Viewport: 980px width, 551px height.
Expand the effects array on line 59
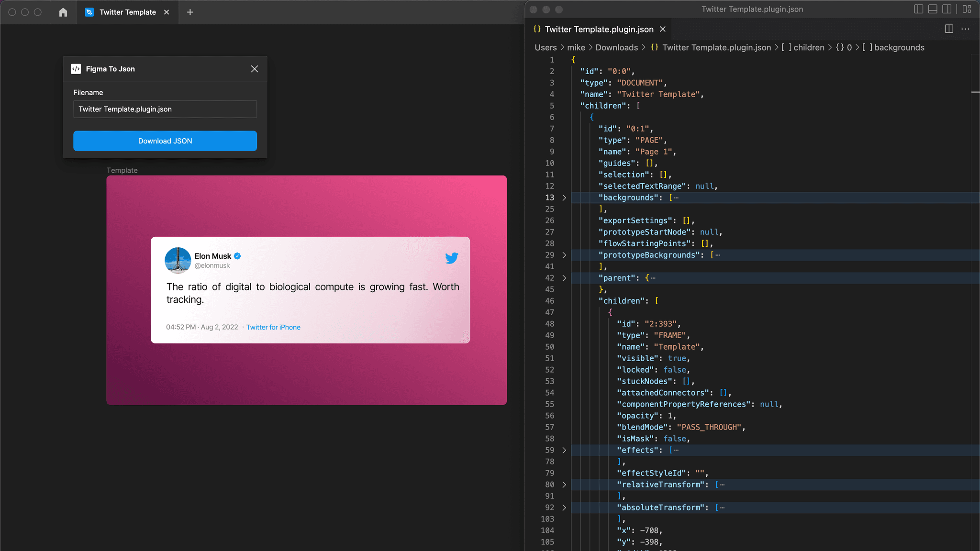565,450
